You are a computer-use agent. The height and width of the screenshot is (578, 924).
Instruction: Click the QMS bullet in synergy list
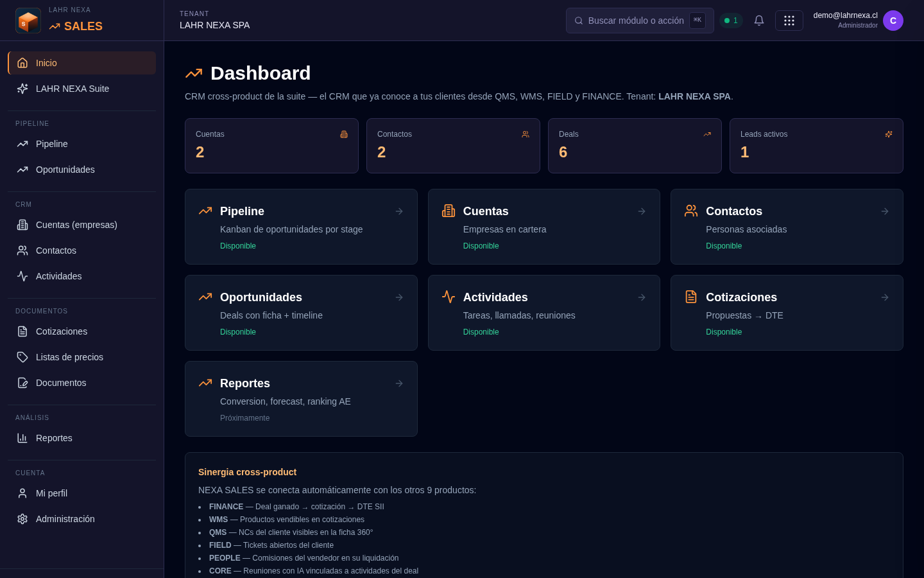tap(291, 532)
